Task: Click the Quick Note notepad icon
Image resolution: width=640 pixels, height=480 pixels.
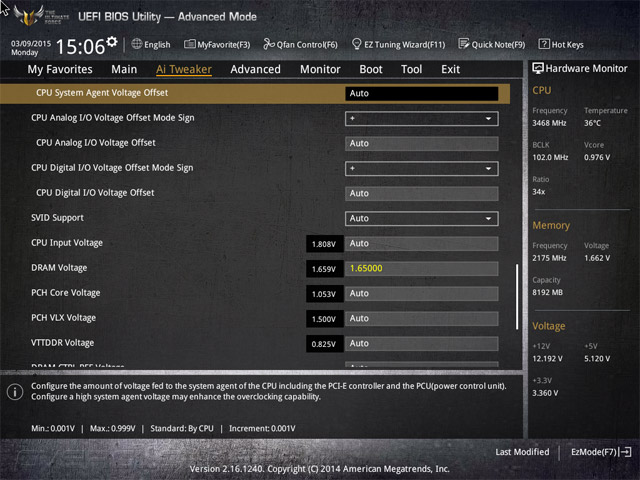Action: coord(464,44)
